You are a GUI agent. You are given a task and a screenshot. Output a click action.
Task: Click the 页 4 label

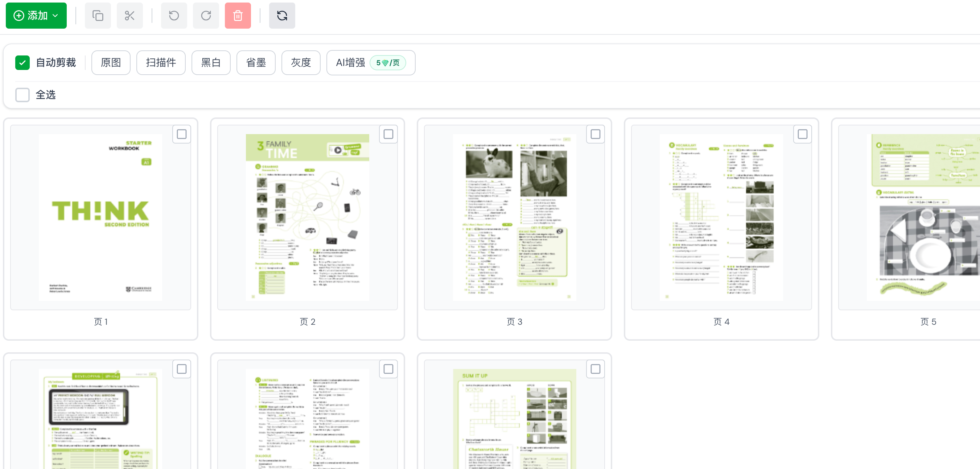[721, 322]
